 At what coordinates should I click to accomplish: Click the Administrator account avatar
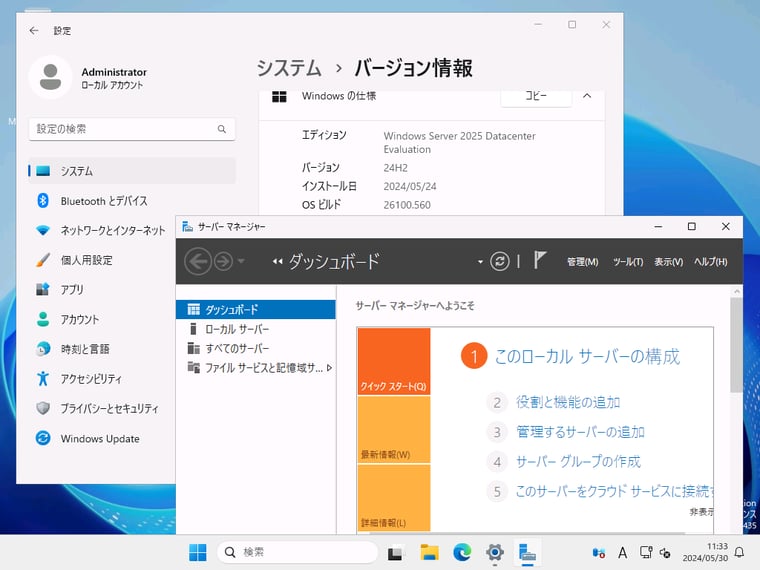50,77
